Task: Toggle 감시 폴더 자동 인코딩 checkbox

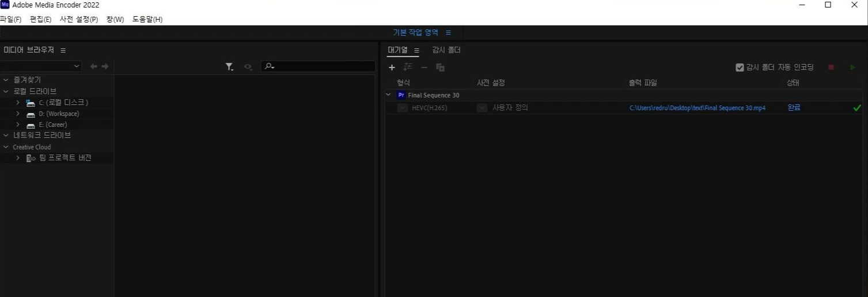Action: click(740, 67)
